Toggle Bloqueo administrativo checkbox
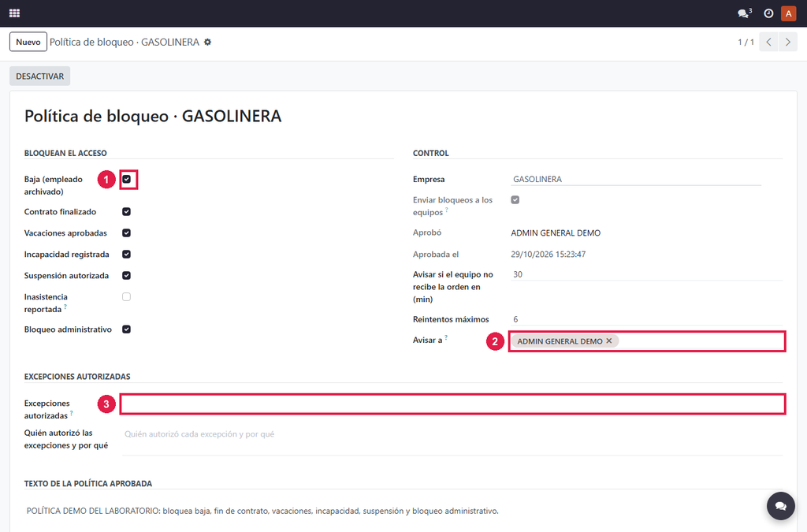 (127, 329)
